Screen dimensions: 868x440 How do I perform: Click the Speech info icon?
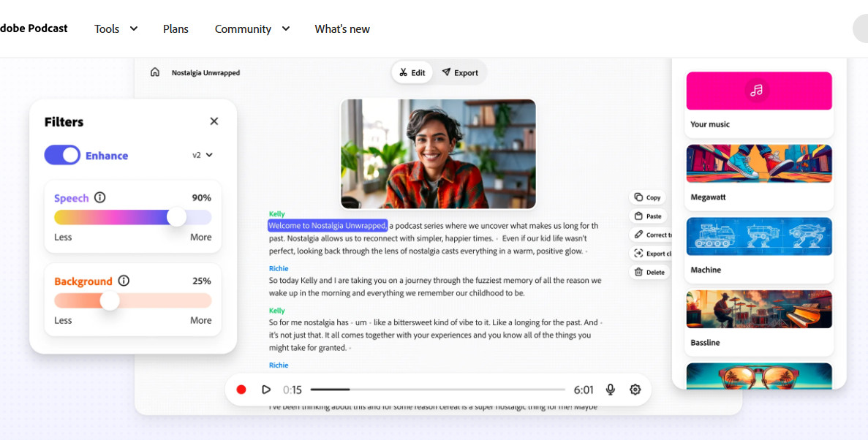click(100, 197)
